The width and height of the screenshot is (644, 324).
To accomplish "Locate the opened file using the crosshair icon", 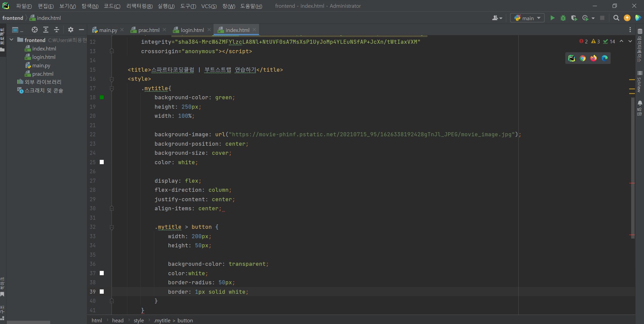I will tap(35, 30).
